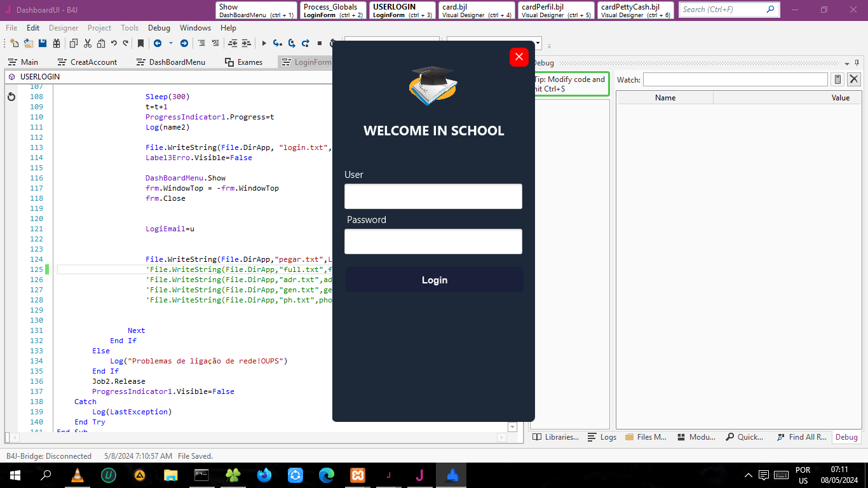Open the Logs panel tab
Viewport: 868px width, 488px height.
602,437
